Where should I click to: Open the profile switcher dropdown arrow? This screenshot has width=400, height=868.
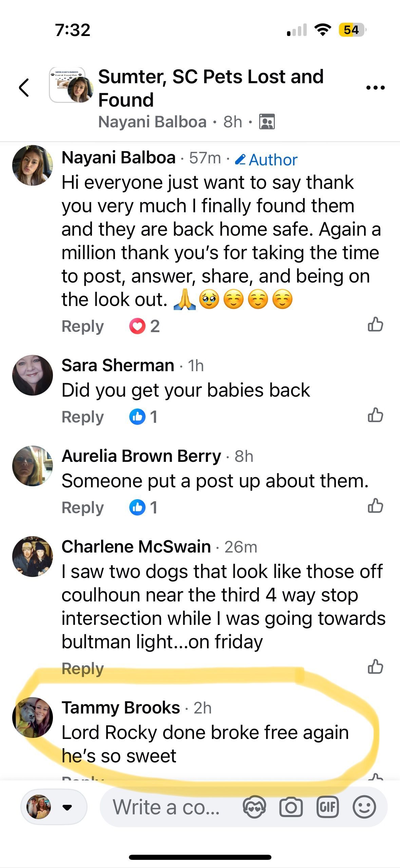pyautogui.click(x=68, y=807)
